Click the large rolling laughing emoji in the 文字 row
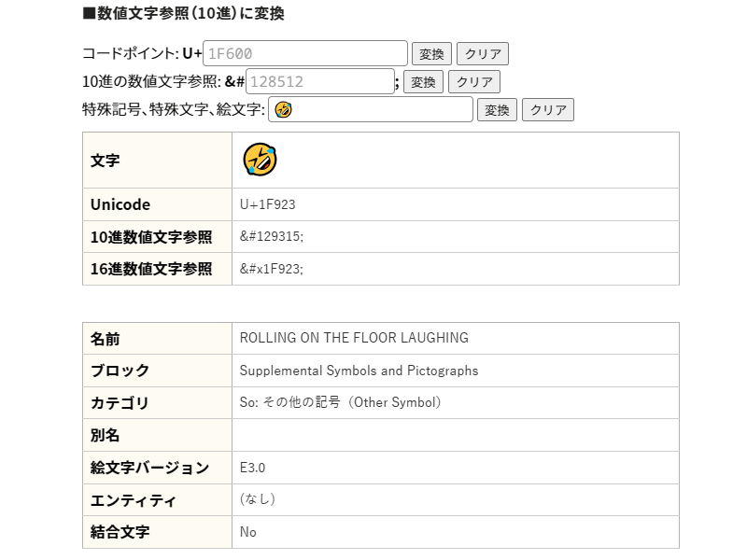This screenshot has height=560, width=747. 260,160
